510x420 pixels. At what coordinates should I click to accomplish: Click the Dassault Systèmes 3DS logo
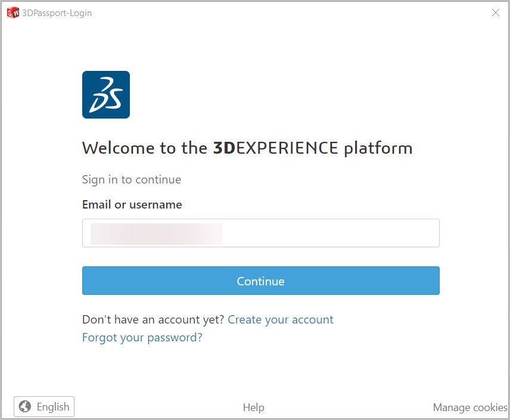(x=106, y=95)
